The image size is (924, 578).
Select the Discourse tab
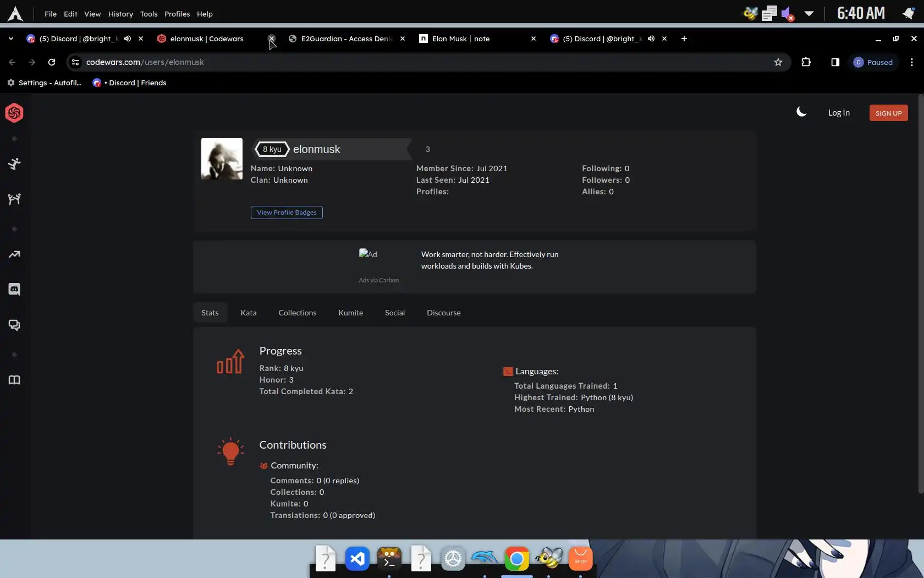click(x=444, y=313)
